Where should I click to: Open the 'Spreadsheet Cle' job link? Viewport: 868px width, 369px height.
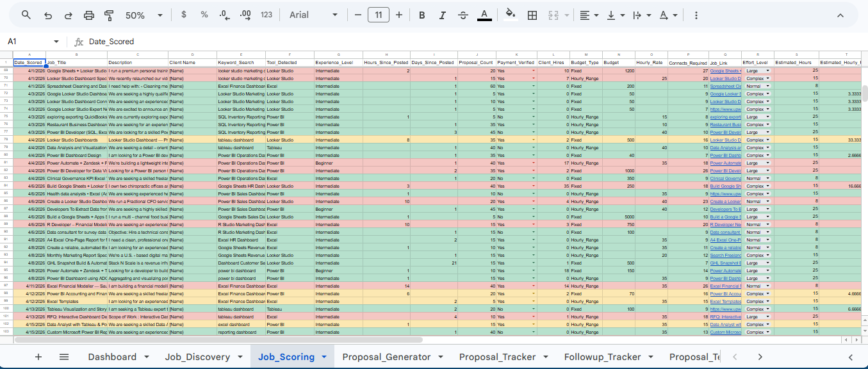click(725, 86)
